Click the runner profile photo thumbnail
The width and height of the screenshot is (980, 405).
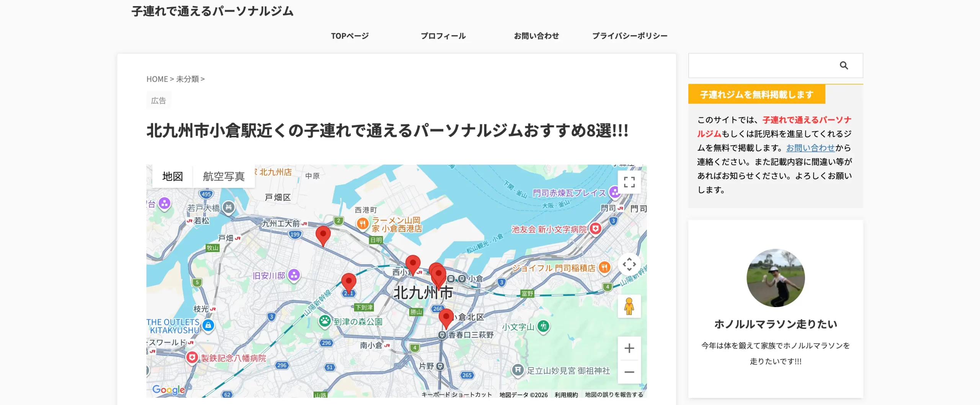[x=775, y=278]
